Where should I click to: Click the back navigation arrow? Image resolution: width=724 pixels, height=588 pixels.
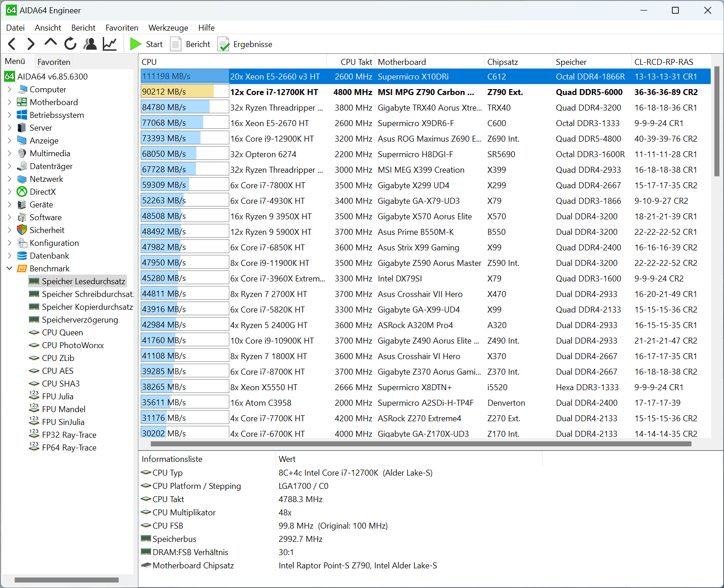coord(12,44)
